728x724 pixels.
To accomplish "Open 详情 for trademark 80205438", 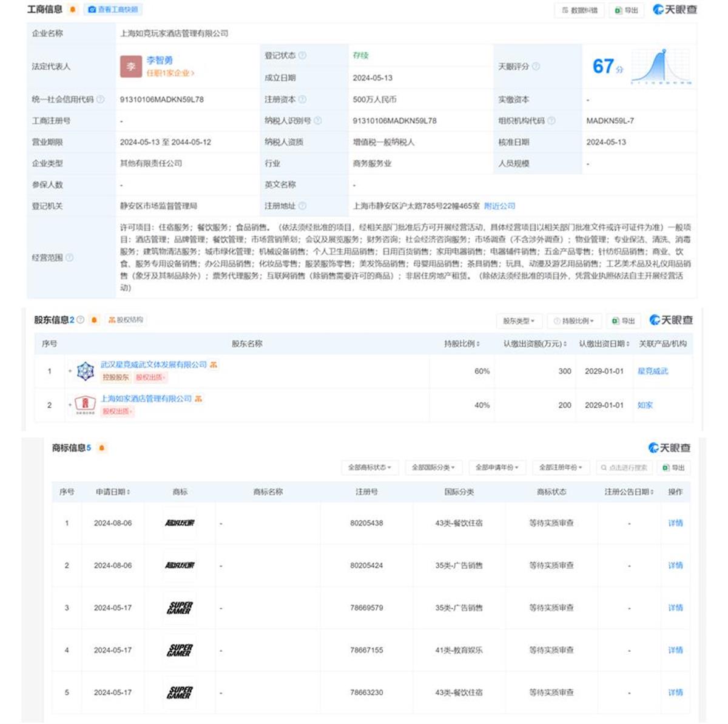I will [675, 523].
